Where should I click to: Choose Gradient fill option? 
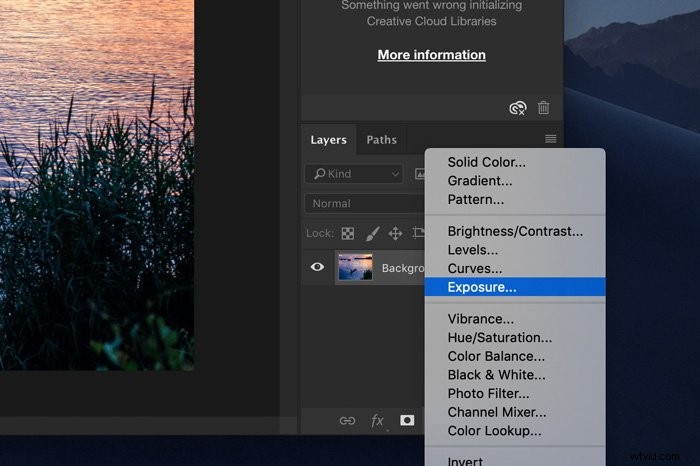(x=515, y=181)
